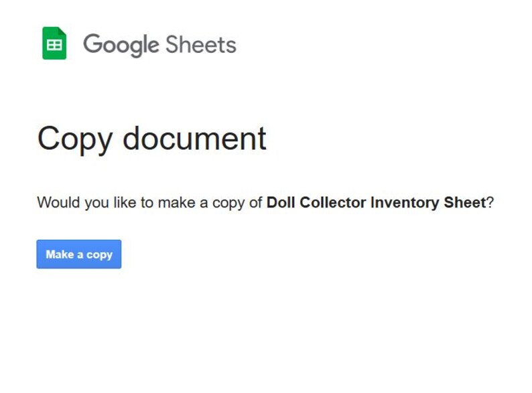Click the word 'Inventory' in the document title
This screenshot has height=393, width=532.
(x=405, y=202)
